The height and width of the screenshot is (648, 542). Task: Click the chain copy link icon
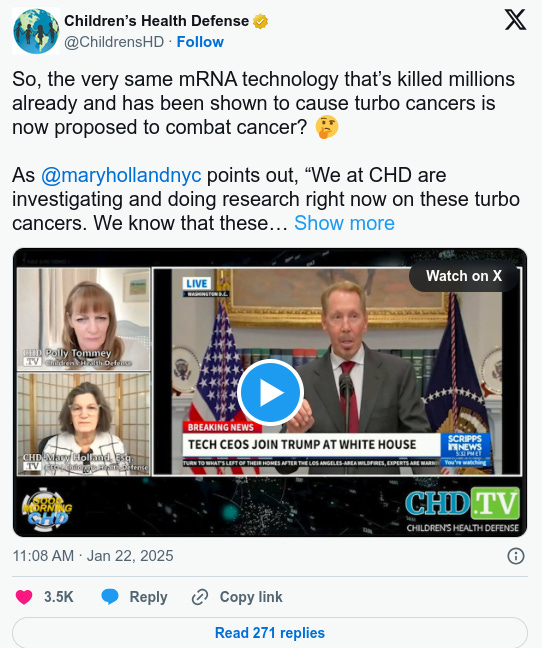point(200,597)
